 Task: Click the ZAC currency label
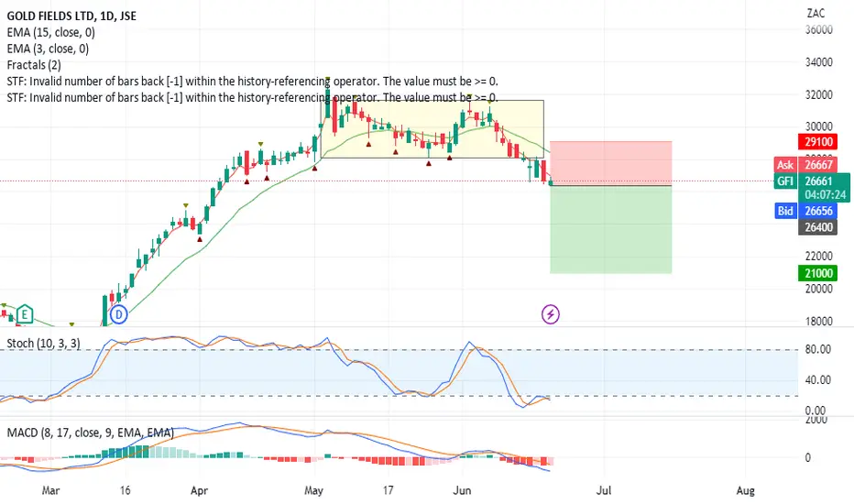pos(816,13)
